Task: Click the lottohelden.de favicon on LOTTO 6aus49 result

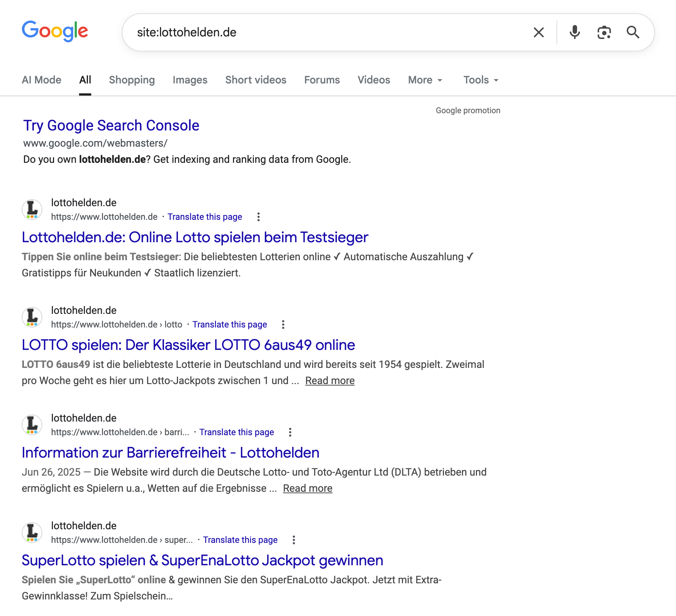Action: coord(32,317)
